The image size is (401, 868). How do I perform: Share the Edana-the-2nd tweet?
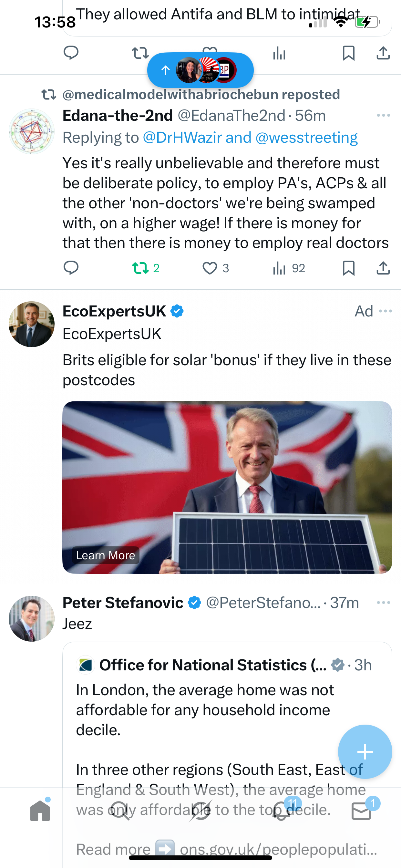coord(383,268)
